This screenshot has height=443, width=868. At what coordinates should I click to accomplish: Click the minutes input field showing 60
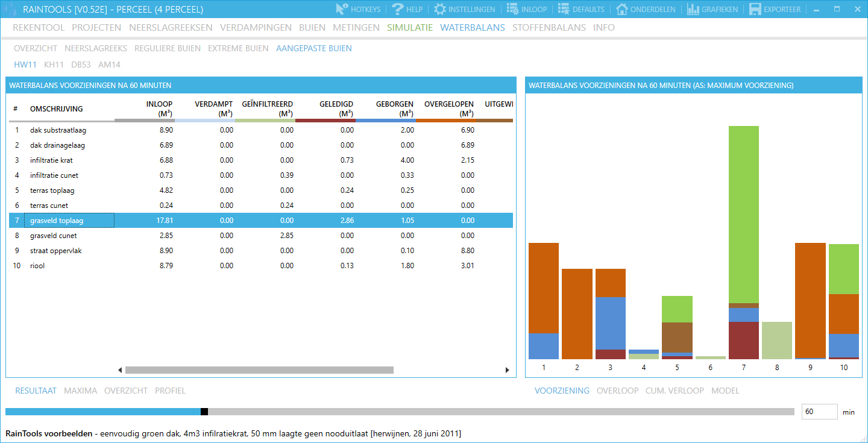pos(819,412)
